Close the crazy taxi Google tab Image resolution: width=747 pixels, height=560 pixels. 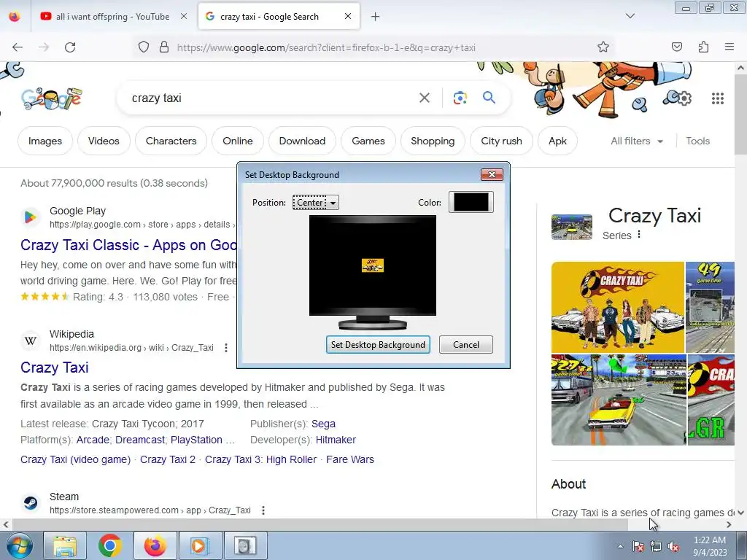point(348,16)
